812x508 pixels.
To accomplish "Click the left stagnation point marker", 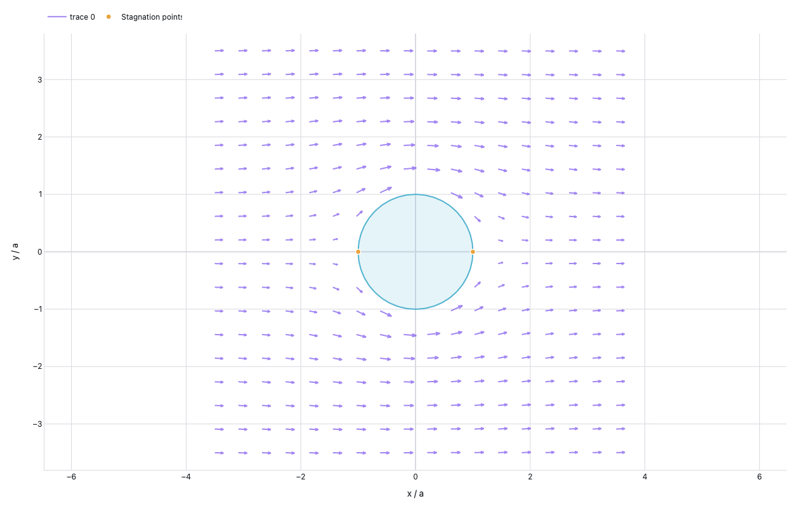I will click(358, 252).
